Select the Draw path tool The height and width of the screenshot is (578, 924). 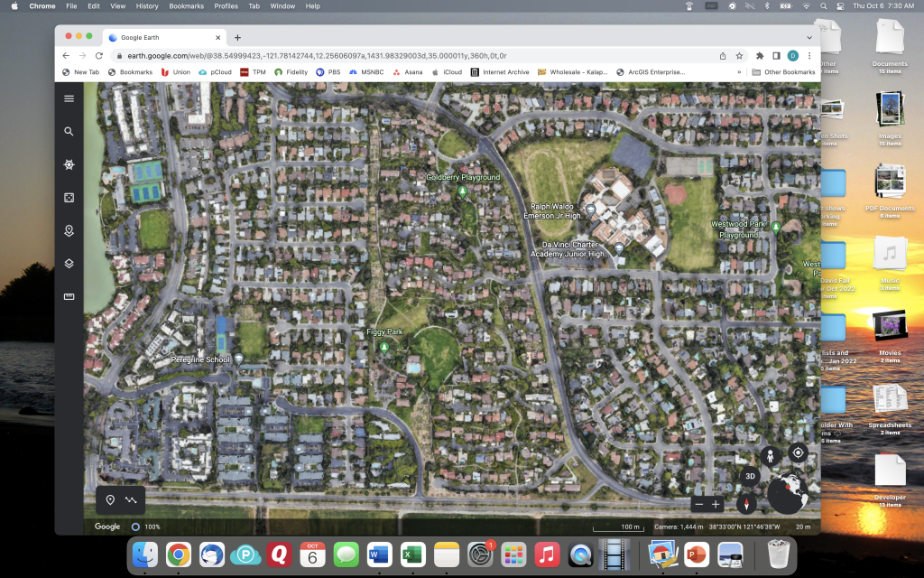pyautogui.click(x=131, y=499)
